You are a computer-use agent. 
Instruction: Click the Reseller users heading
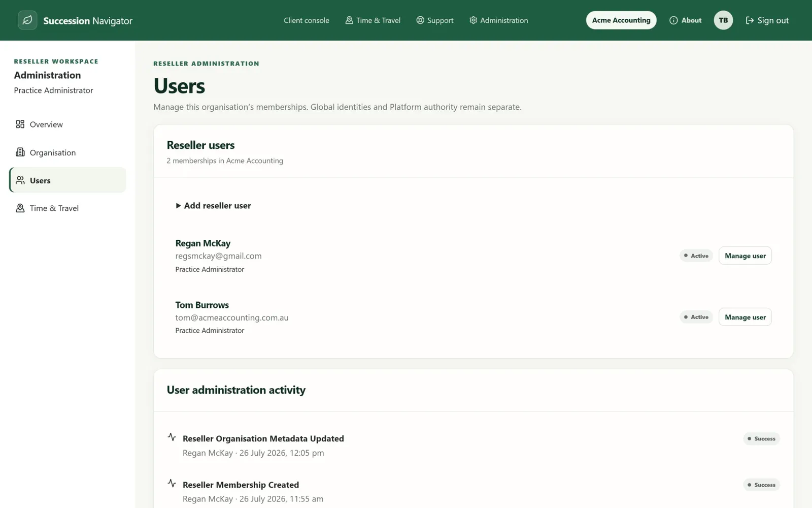tap(200, 145)
